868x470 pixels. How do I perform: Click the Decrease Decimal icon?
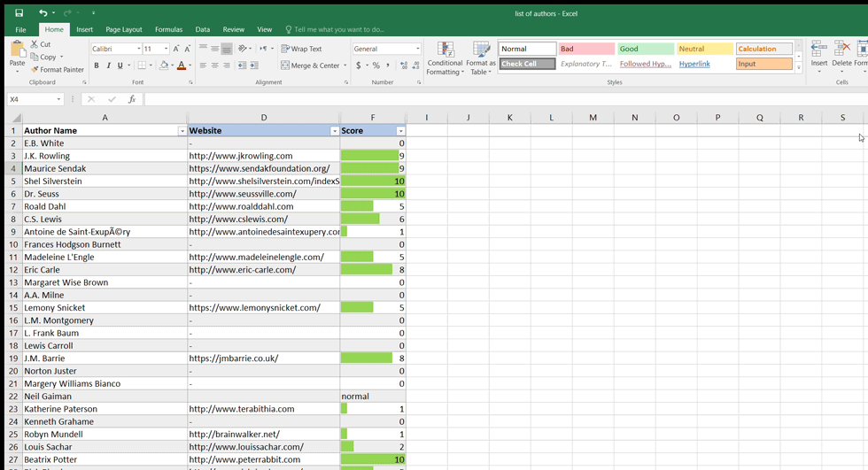tap(415, 65)
